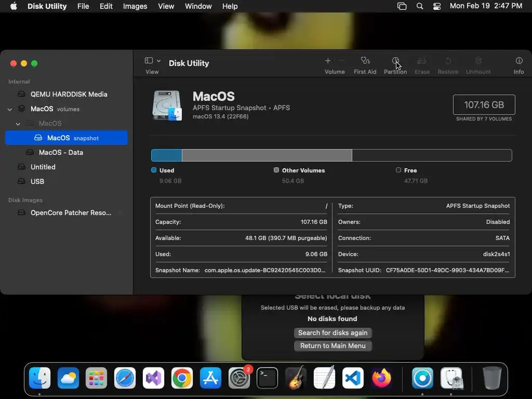
Task: Click the Free segment of usage bar
Action: click(x=432, y=155)
